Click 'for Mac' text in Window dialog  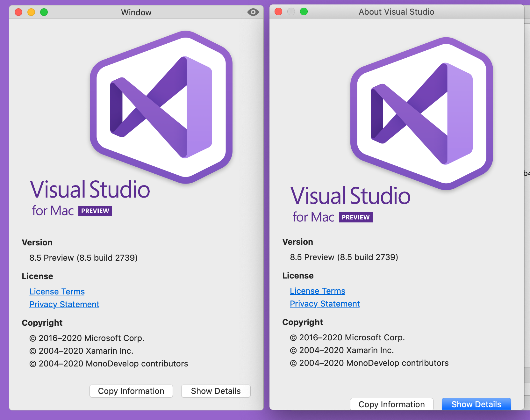(x=53, y=211)
